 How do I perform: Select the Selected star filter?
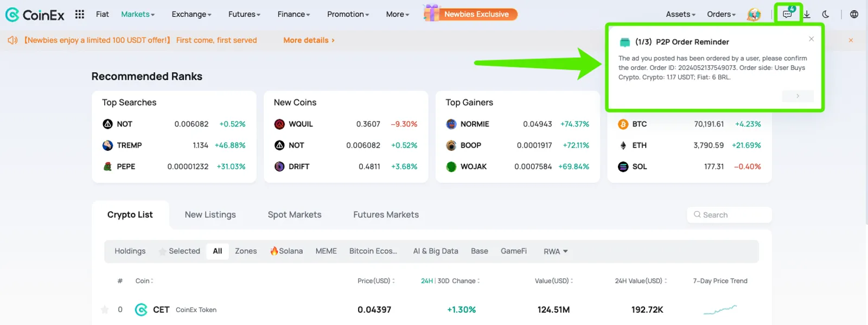tap(179, 251)
